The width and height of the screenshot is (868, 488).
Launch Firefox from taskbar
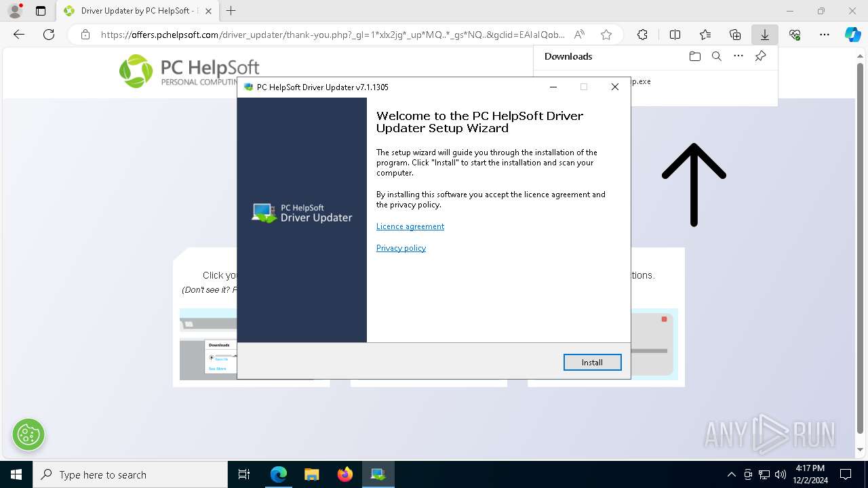(x=344, y=474)
